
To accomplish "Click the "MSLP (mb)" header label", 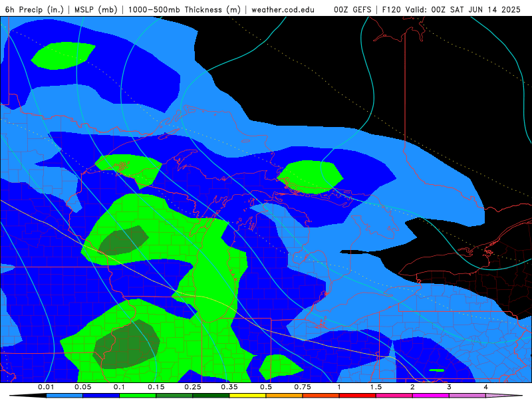I will click(96, 9).
